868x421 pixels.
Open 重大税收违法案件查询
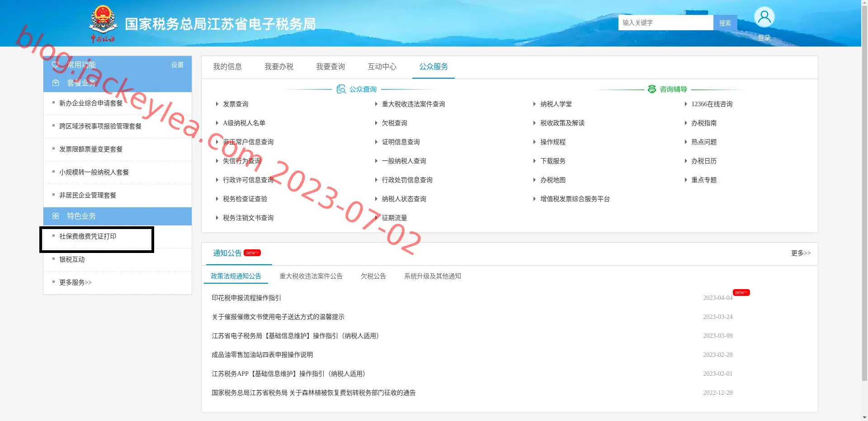413,104
